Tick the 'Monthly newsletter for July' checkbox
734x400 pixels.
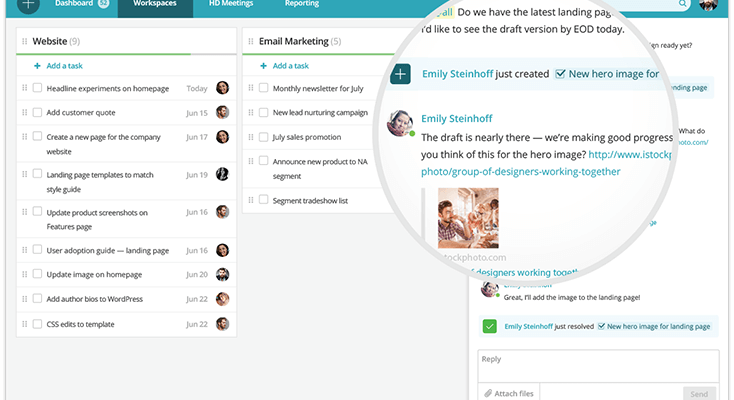coord(264,88)
